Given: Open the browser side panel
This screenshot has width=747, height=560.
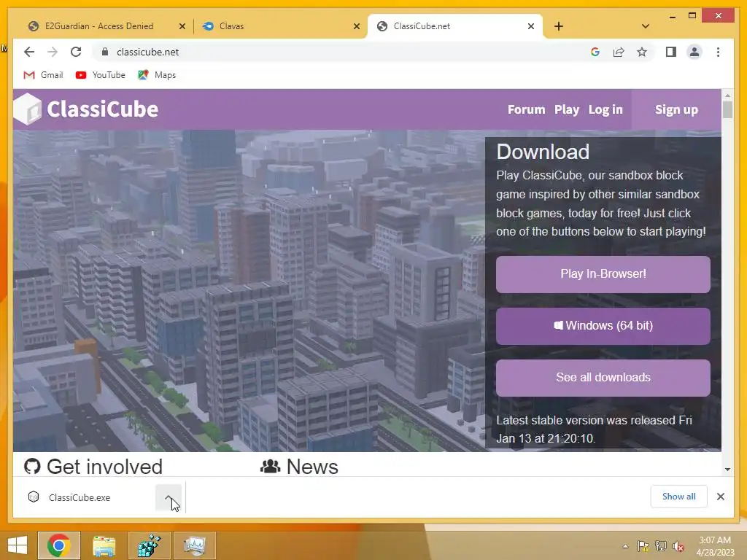Looking at the screenshot, I should [x=671, y=52].
